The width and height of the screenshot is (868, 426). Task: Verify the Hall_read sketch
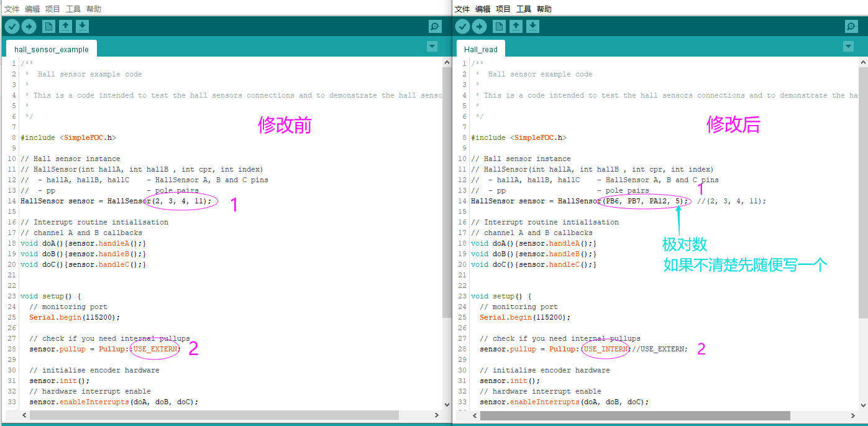pos(462,26)
